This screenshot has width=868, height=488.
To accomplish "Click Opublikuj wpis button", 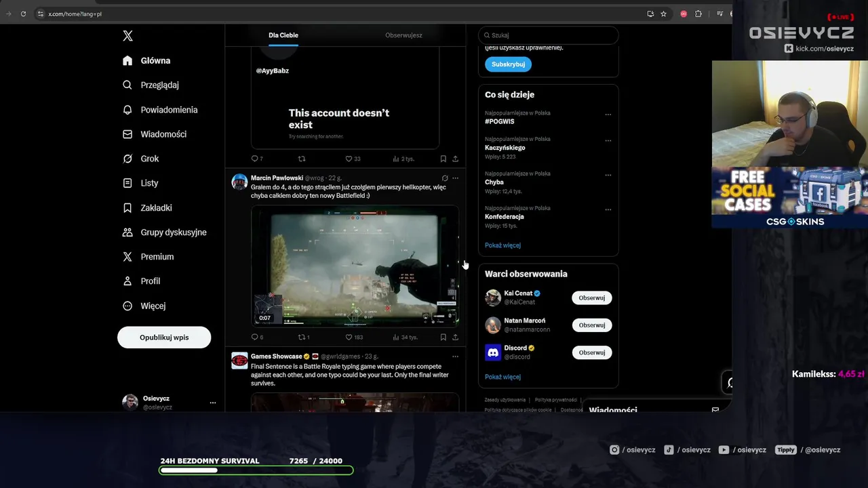I will tap(164, 337).
